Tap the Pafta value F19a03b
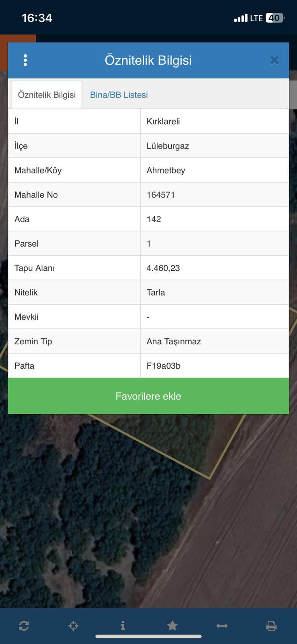Screen dimensions: 297x644 [163, 366]
